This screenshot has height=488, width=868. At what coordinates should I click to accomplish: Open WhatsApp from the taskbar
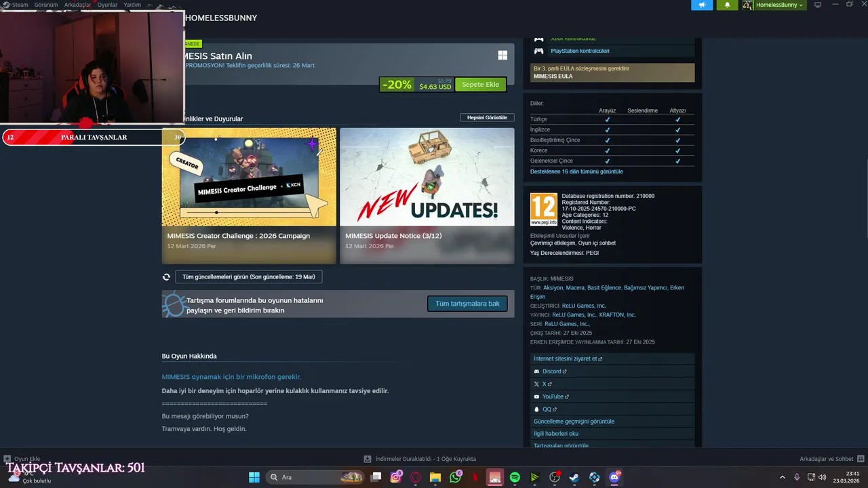point(455,477)
